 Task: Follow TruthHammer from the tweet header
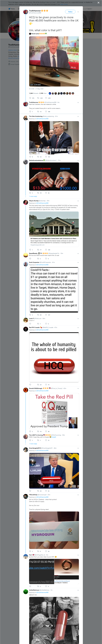pos(70,12)
